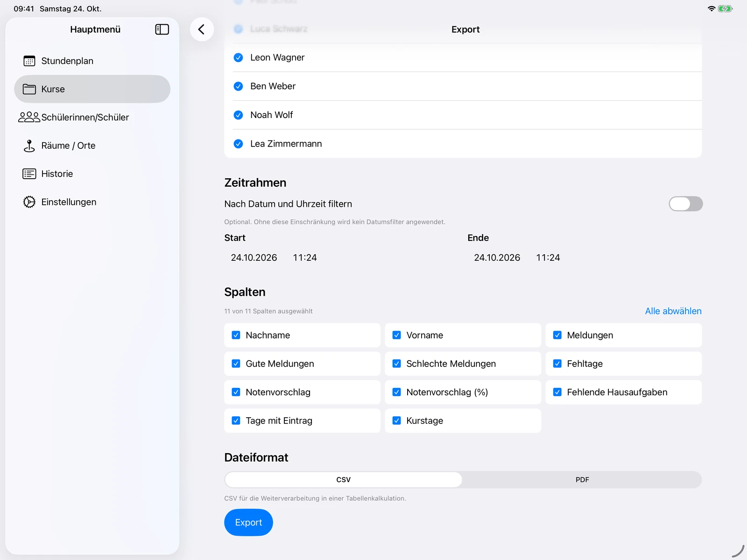Open the Ende time 11:24 picker
The height and width of the screenshot is (560, 747).
pos(548,258)
